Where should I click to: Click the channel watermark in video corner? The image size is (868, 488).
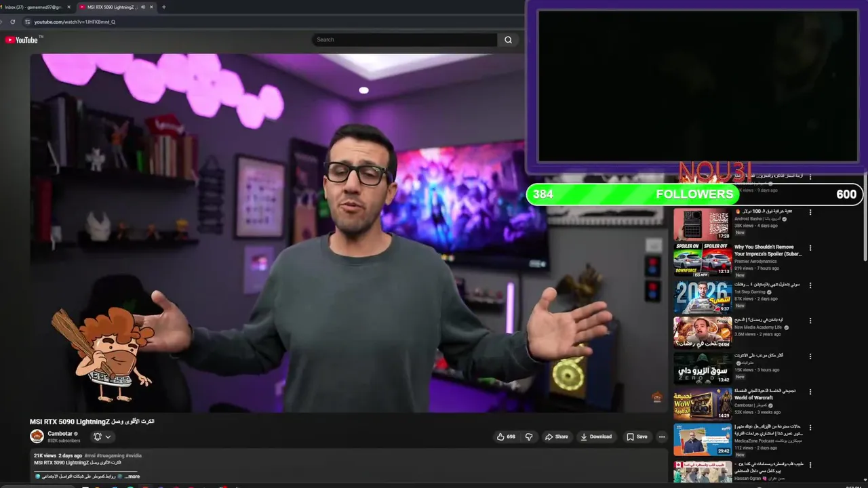[656, 397]
